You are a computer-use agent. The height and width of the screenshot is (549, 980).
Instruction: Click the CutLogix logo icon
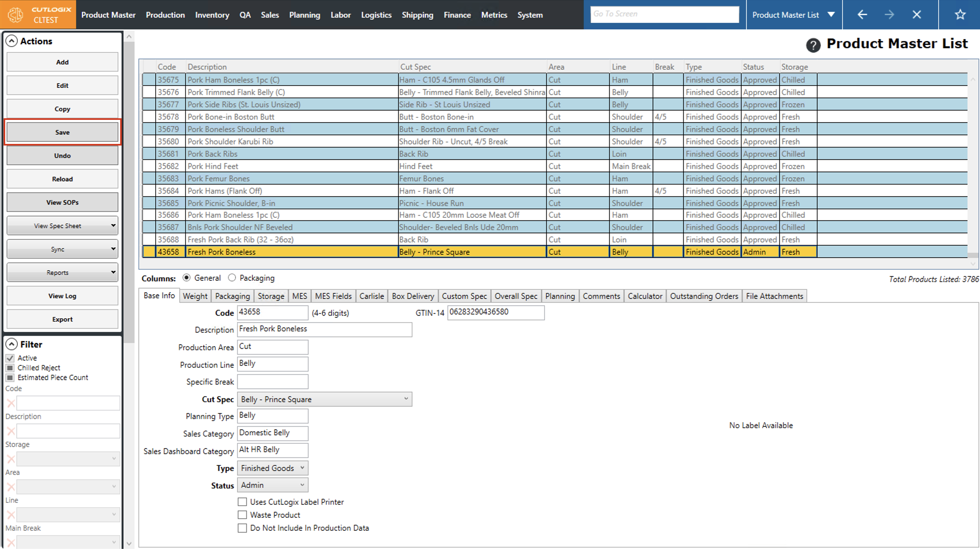(x=16, y=15)
